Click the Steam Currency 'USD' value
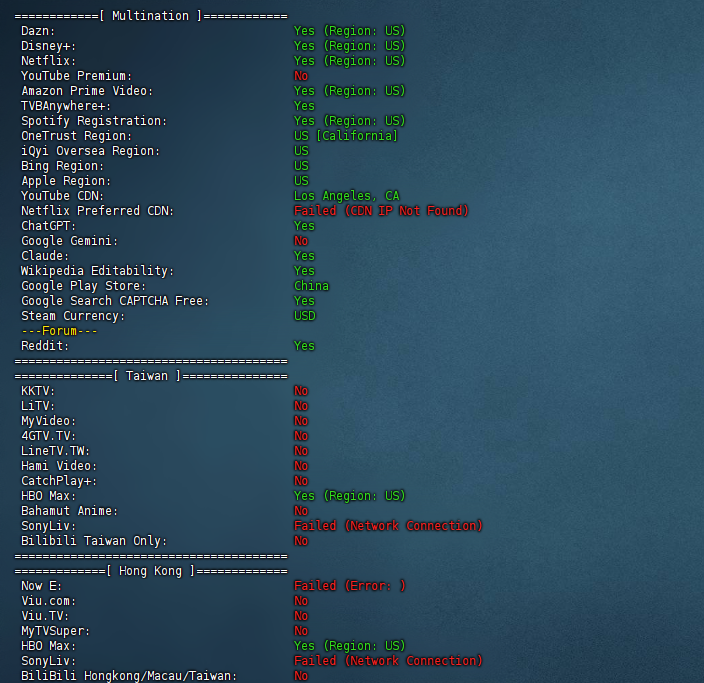 click(304, 316)
